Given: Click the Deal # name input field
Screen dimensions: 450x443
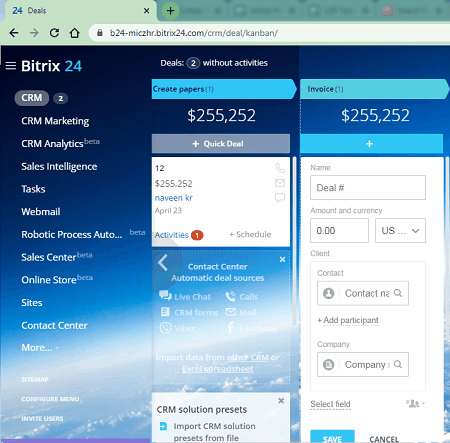Looking at the screenshot, I should click(368, 188).
